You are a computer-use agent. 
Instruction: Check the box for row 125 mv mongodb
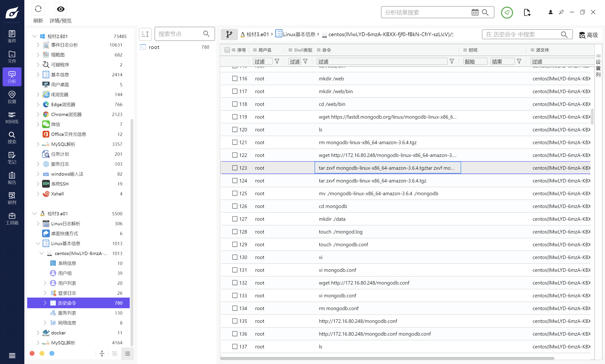[235, 193]
